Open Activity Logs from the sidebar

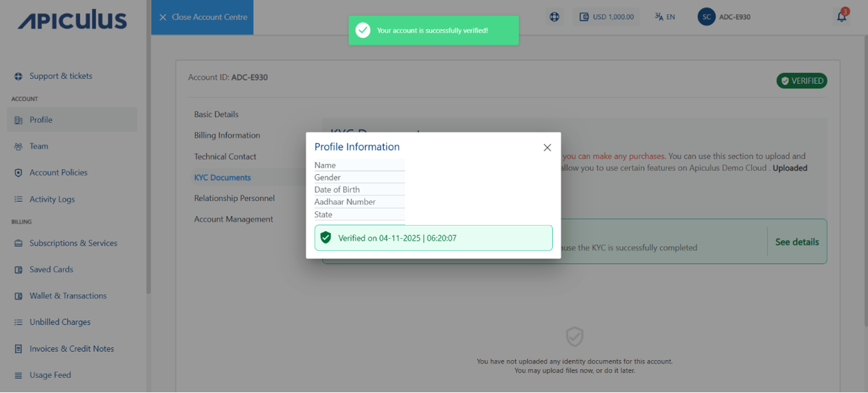tap(52, 200)
